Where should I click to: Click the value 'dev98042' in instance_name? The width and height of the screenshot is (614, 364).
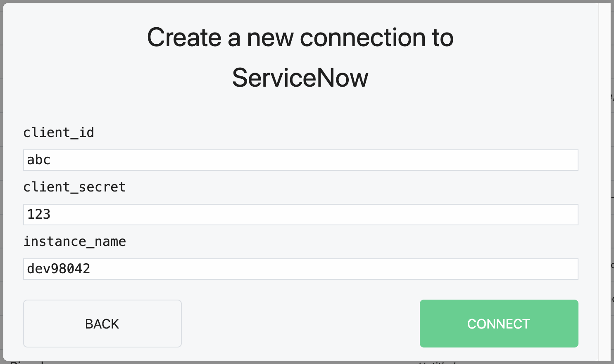pos(58,269)
